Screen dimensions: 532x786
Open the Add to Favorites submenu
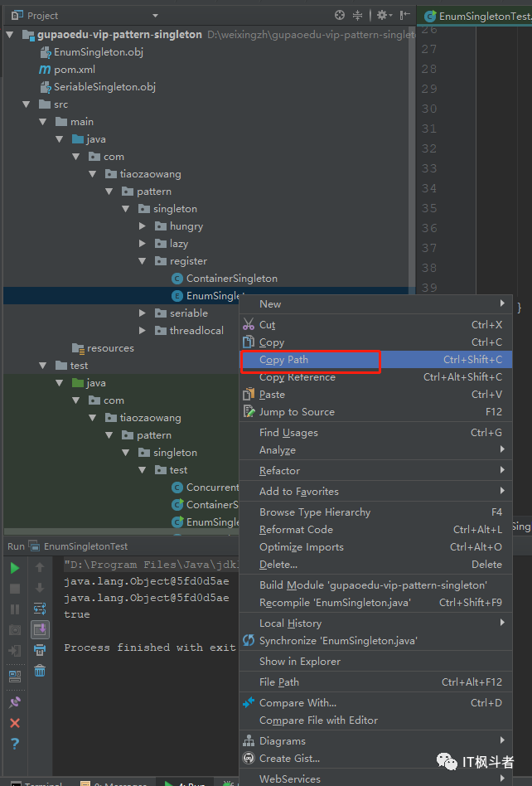point(375,491)
